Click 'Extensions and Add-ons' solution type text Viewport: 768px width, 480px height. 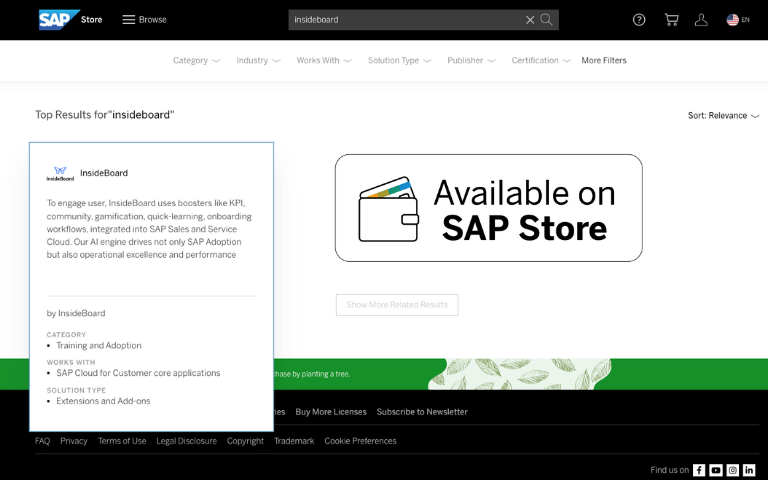[103, 401]
